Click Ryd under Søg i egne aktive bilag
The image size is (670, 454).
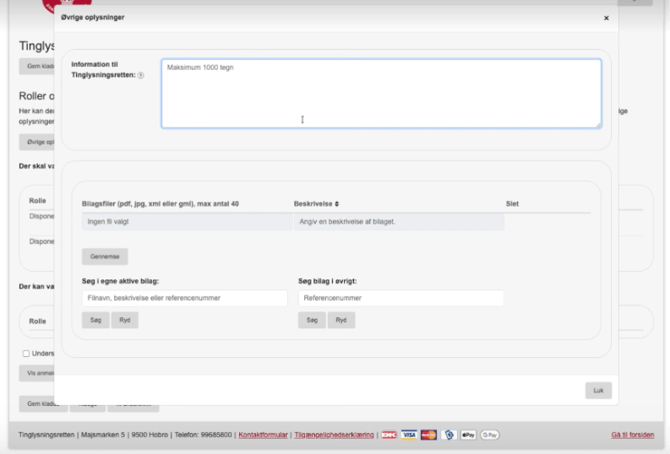tap(125, 320)
